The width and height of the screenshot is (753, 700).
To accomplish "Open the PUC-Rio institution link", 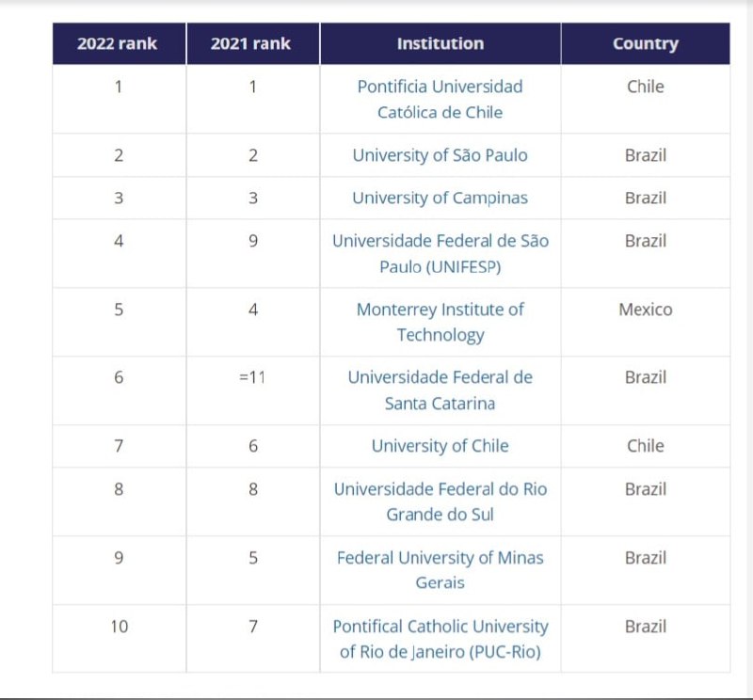I will click(x=440, y=638).
